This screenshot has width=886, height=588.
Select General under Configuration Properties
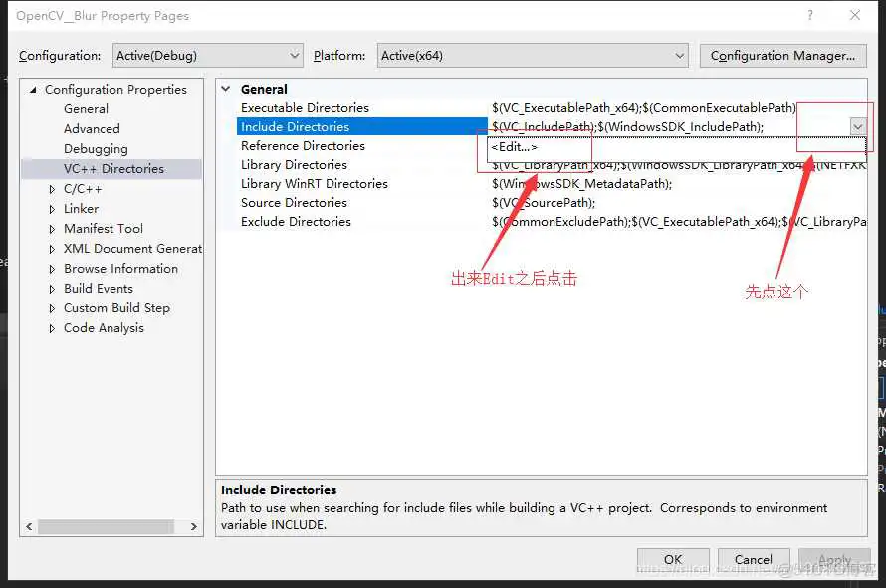pyautogui.click(x=86, y=109)
